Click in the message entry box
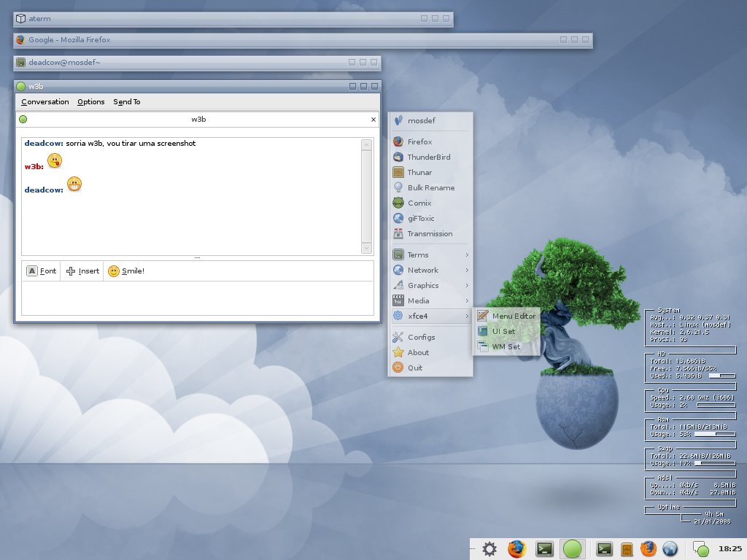The image size is (747, 560). pyautogui.click(x=198, y=297)
